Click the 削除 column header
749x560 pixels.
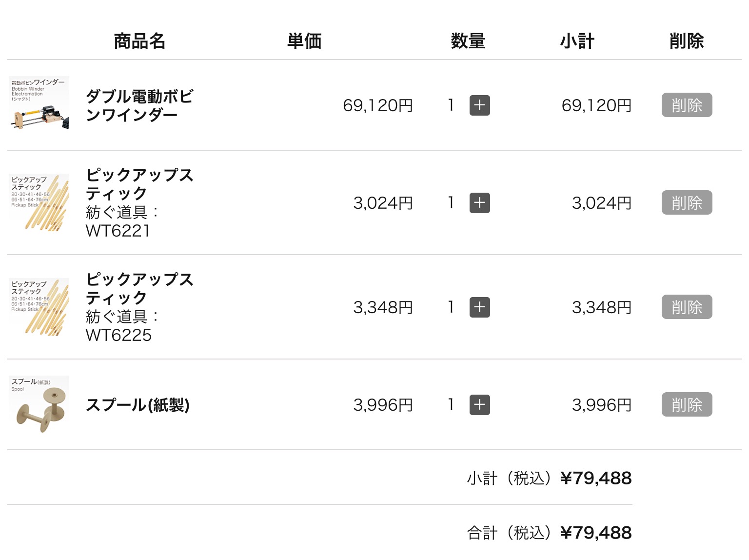point(687,41)
